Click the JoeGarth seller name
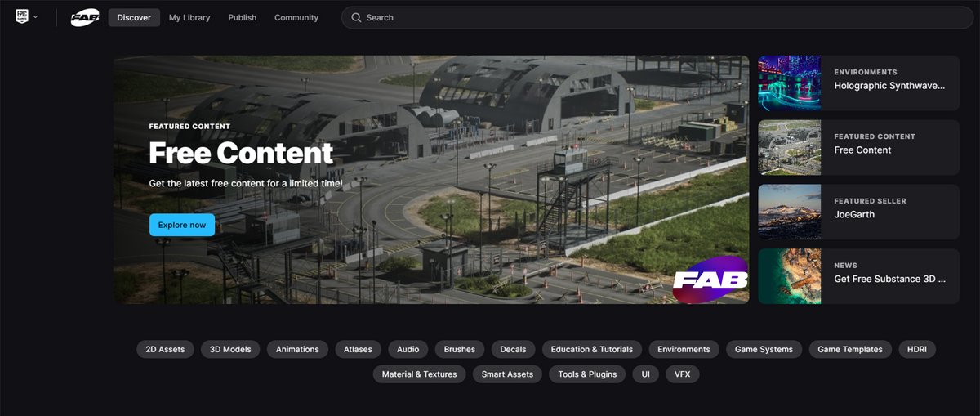This screenshot has height=416, width=980. [854, 215]
